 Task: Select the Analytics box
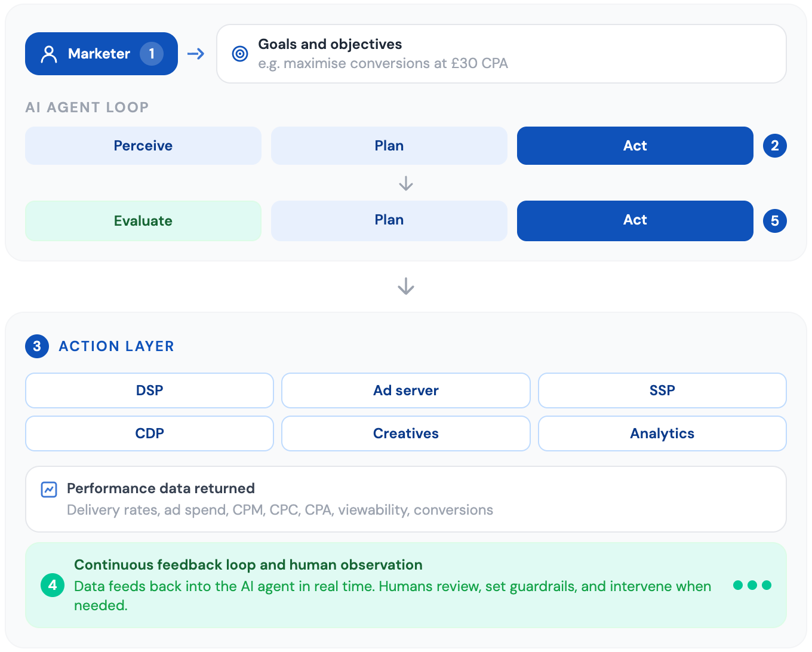[x=662, y=433]
